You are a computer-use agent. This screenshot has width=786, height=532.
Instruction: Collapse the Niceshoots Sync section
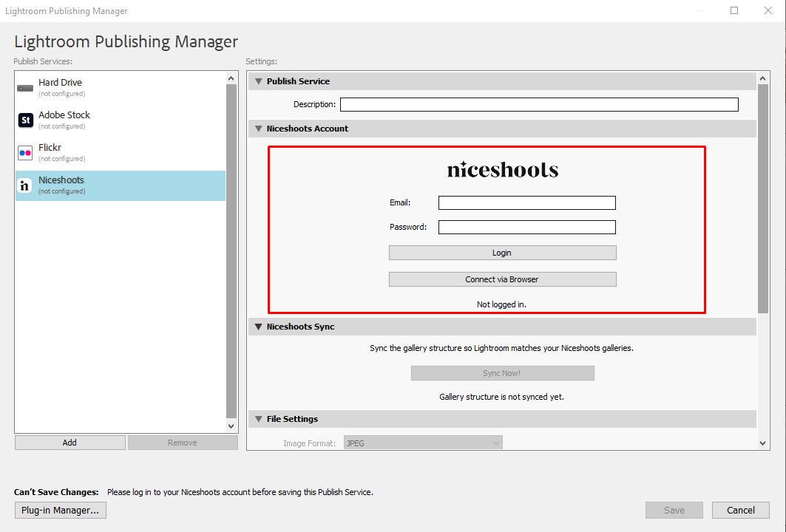[259, 327]
